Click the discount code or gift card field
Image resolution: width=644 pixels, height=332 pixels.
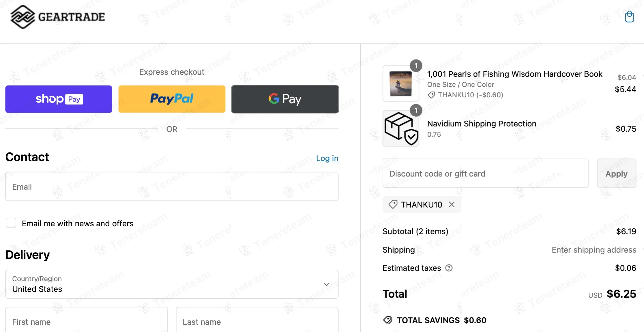[x=485, y=174]
